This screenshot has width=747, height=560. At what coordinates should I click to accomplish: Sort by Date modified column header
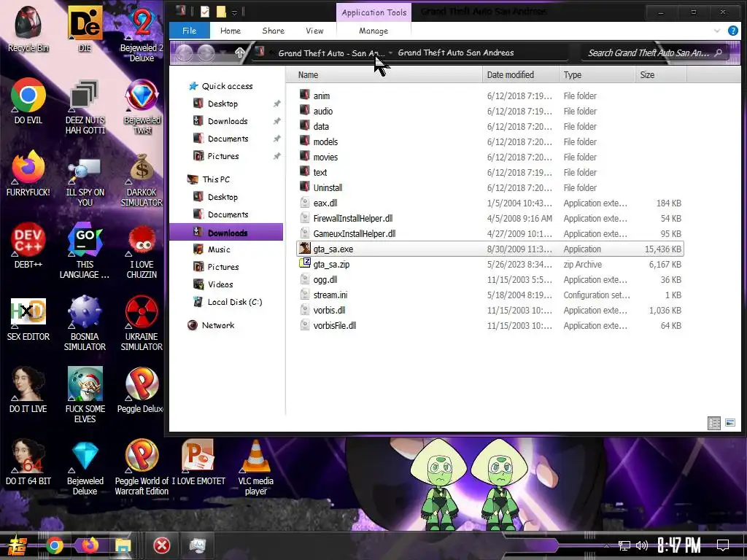[x=521, y=75]
